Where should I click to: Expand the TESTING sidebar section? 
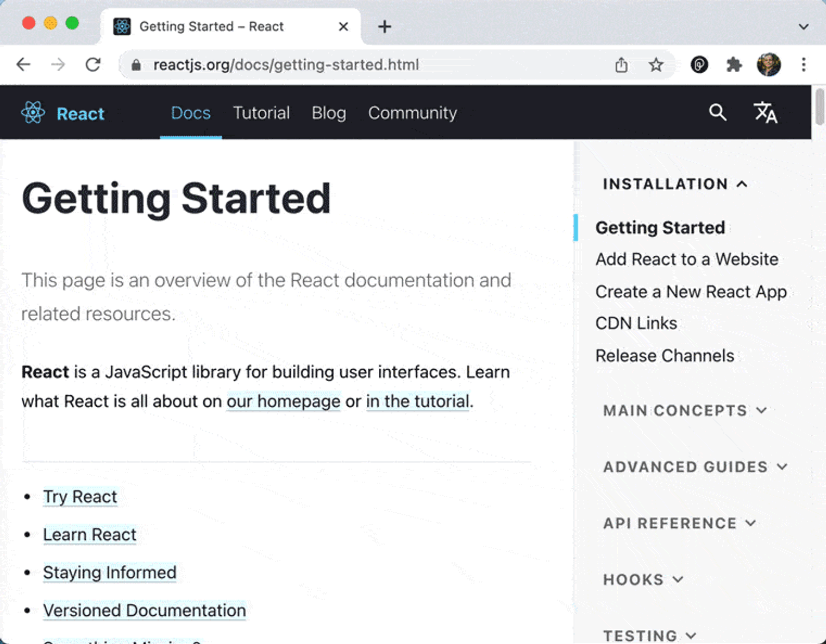650,635
